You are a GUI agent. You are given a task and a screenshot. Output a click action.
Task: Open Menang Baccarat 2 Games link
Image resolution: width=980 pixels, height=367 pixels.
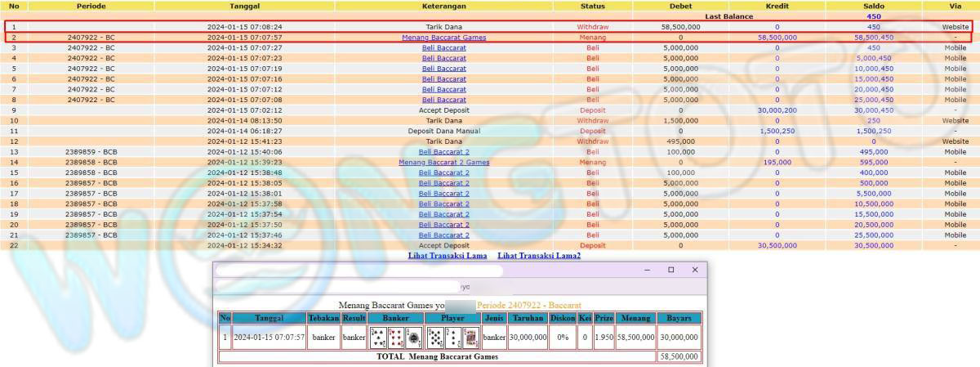(443, 162)
